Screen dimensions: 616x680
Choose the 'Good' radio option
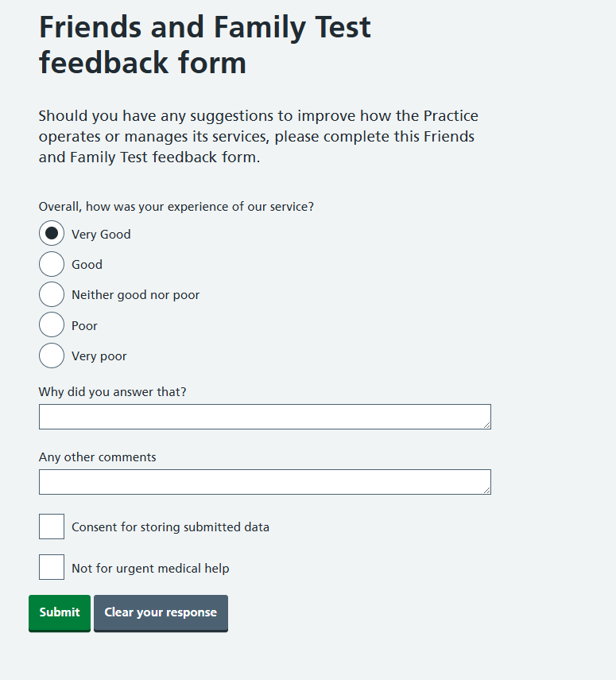(52, 264)
